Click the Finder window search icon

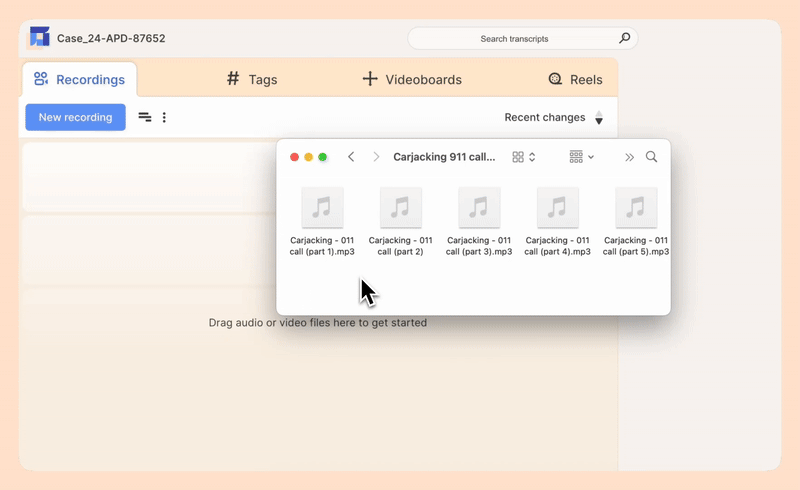point(652,157)
